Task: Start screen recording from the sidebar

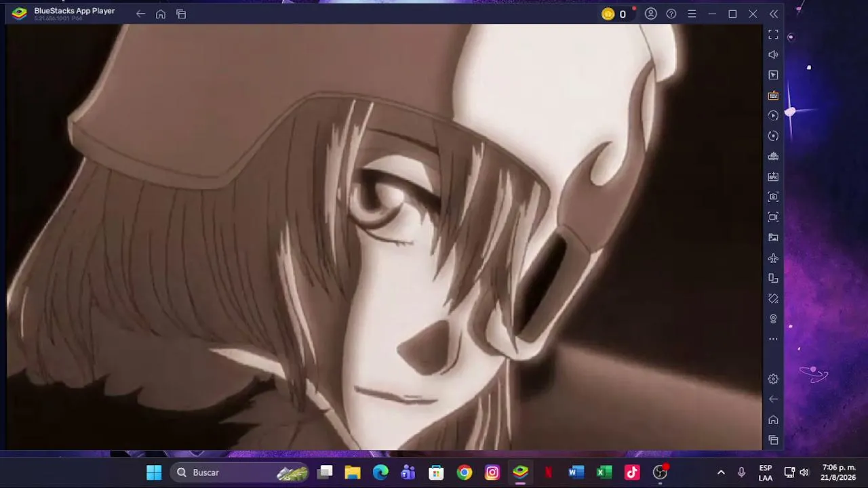Action: (x=773, y=217)
